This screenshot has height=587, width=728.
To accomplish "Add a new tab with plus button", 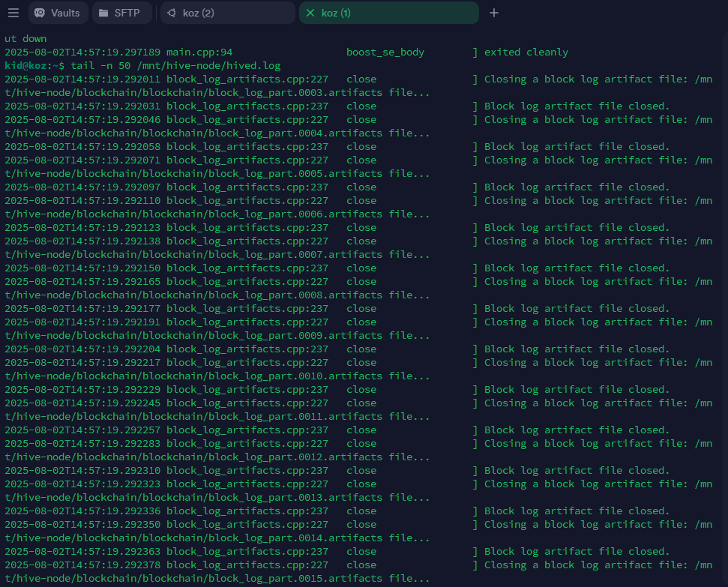I will click(494, 13).
